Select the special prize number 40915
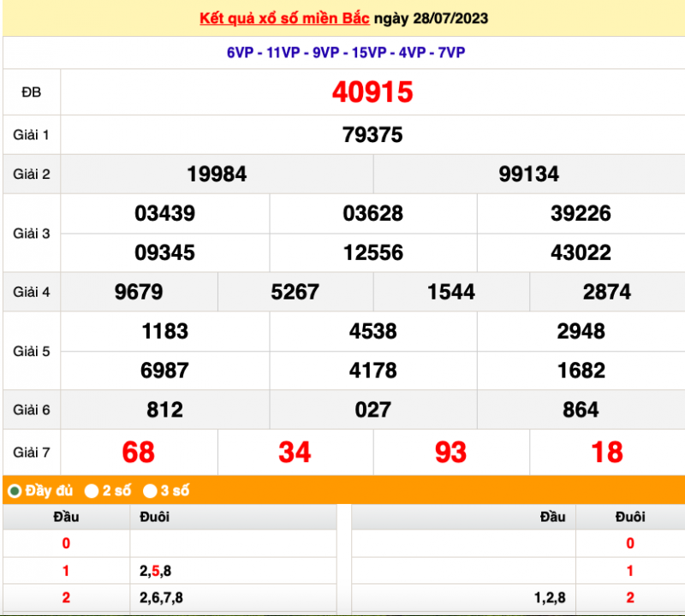The image size is (685, 616). click(374, 92)
